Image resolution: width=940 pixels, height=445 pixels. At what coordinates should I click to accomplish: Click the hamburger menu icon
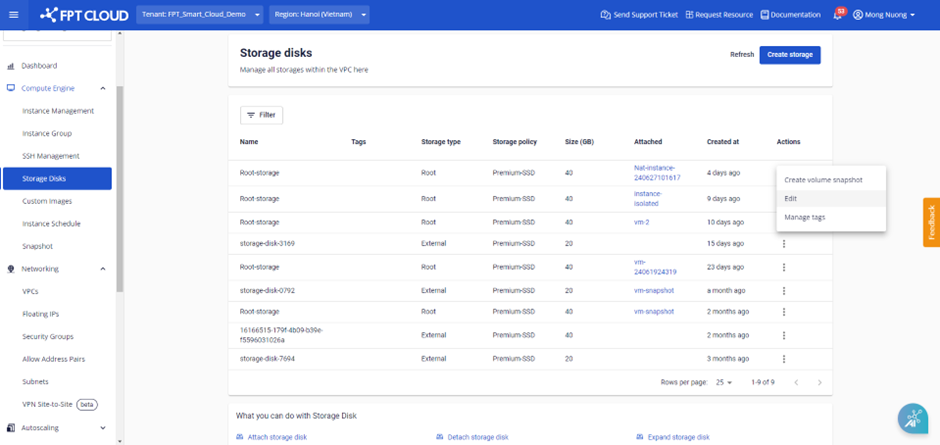click(x=13, y=15)
